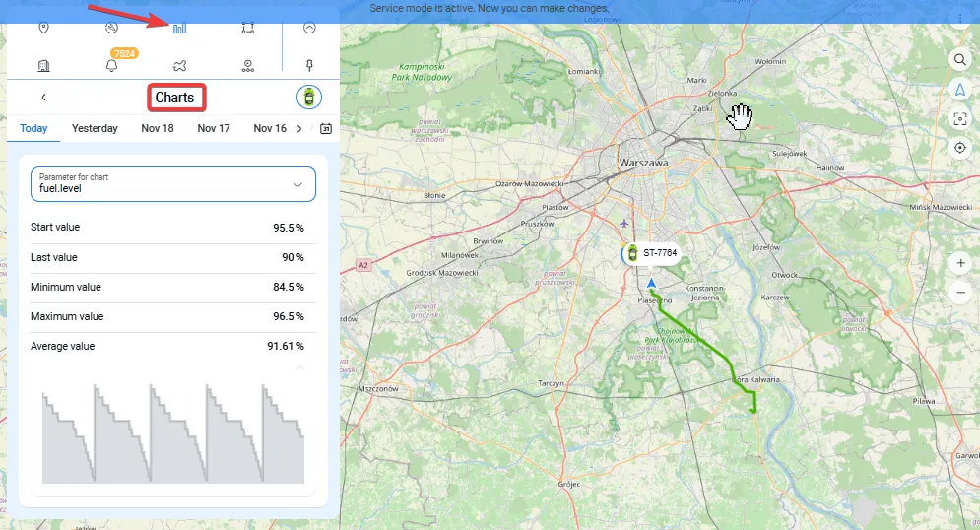Screen dimensions: 980x530
Task: Click the locate-me target map button
Action: tap(960, 148)
